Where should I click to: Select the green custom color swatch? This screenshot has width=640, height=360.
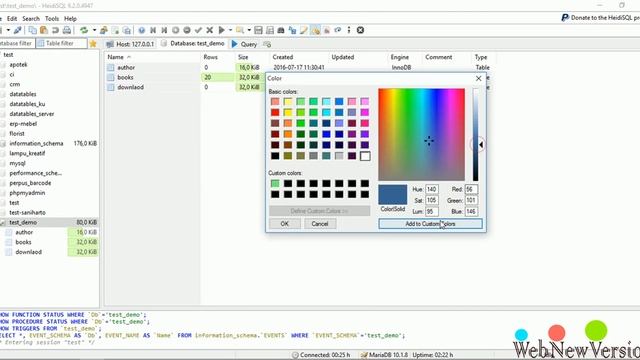click(x=275, y=184)
